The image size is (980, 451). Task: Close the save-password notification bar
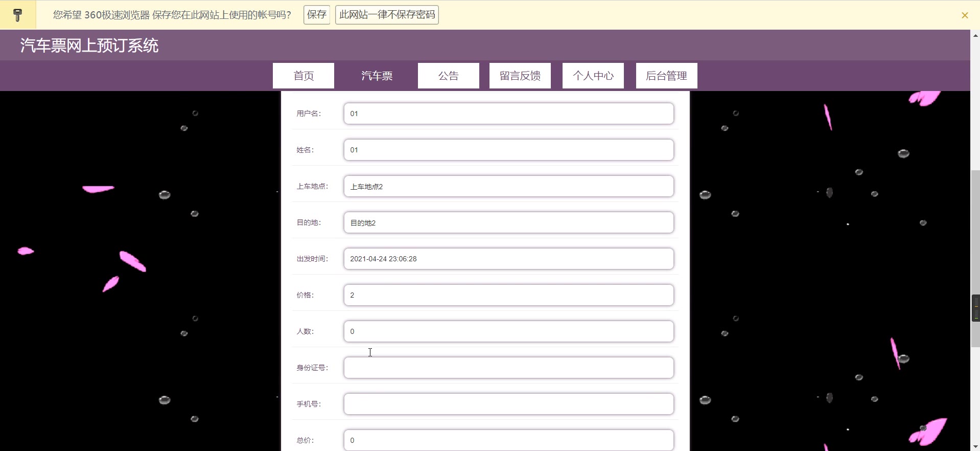(x=965, y=15)
